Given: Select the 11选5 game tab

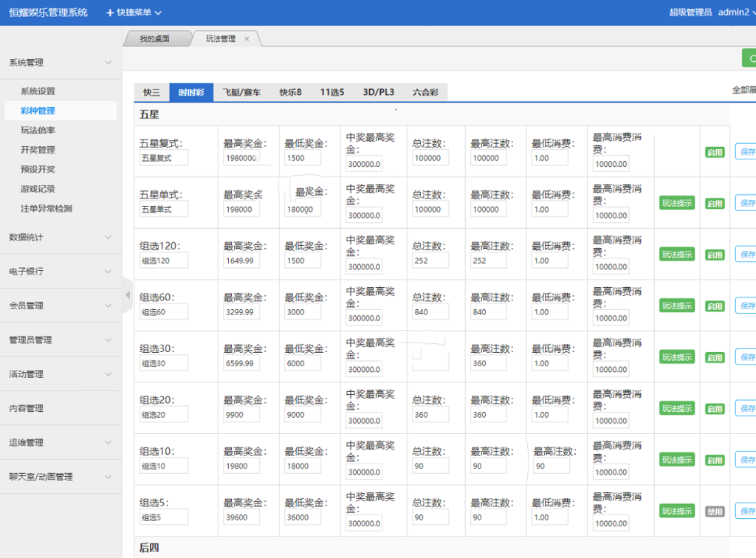Looking at the screenshot, I should [332, 92].
